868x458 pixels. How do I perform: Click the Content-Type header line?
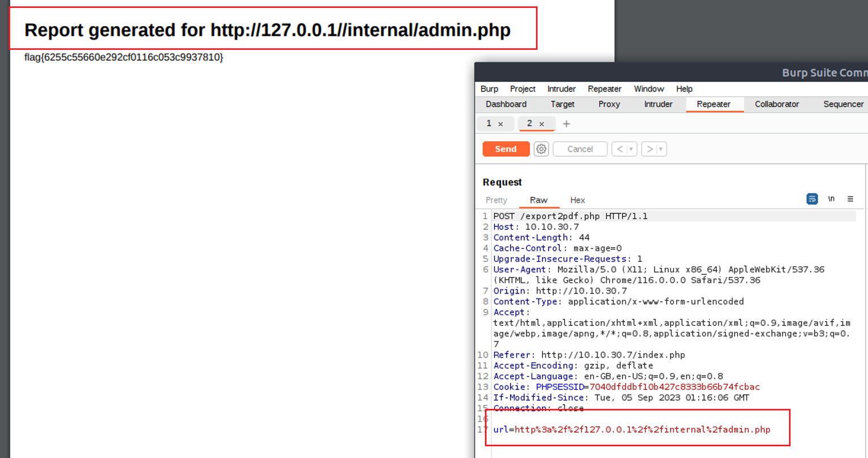point(618,302)
